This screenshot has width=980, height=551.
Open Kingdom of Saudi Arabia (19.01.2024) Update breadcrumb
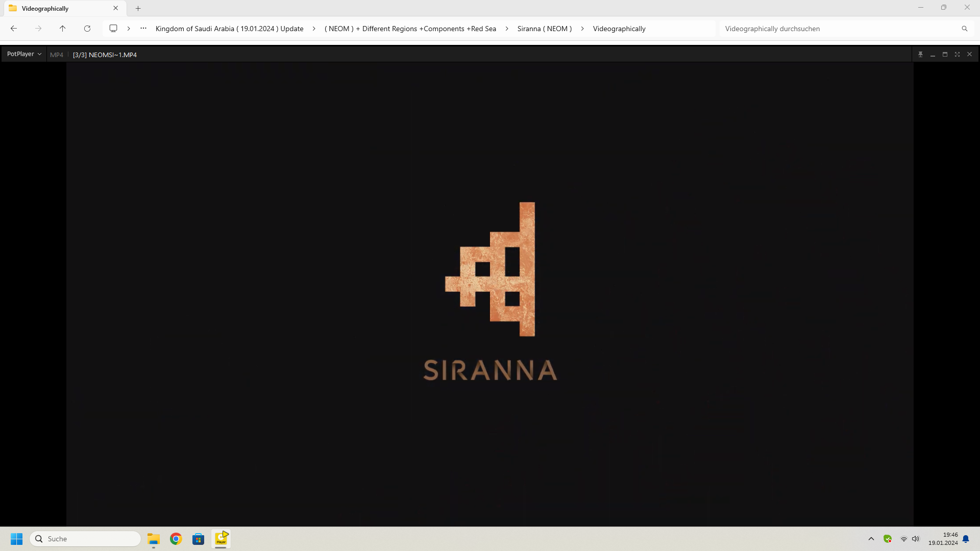click(229, 29)
